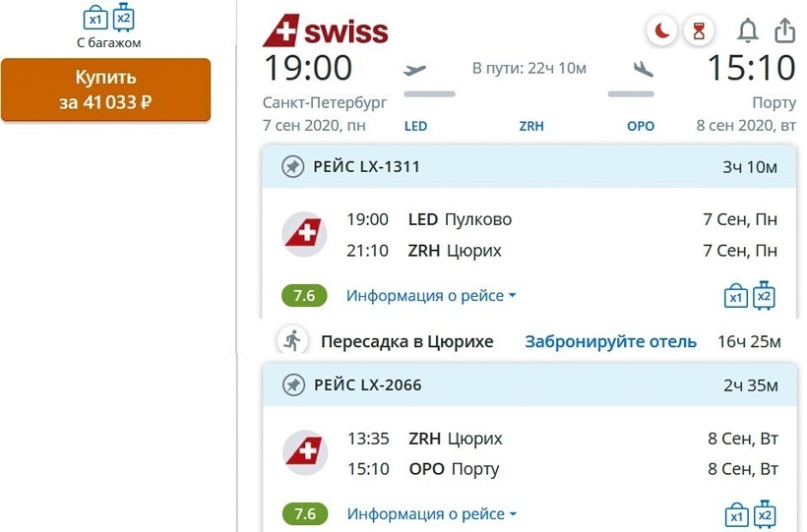Click the long layover hourglass icon
Viewport: 807px width, 532px height.
699,31
